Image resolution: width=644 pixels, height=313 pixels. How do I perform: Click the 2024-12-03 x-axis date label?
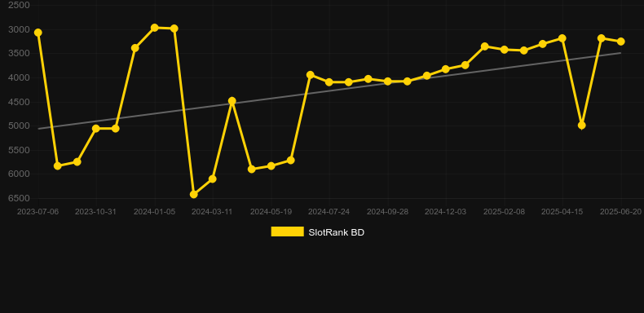(446, 212)
